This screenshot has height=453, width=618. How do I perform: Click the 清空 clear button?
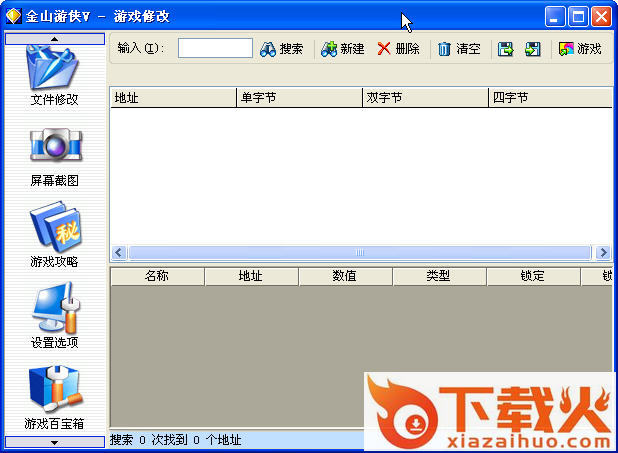pos(459,49)
